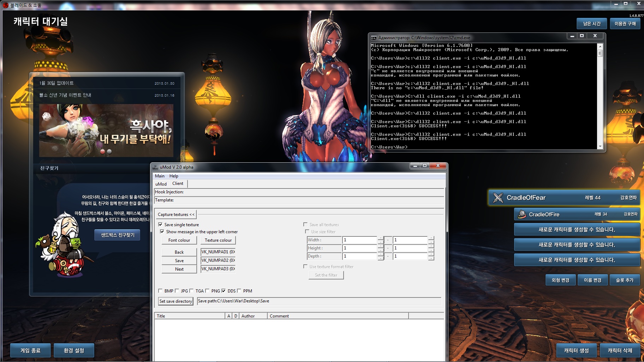Image resolution: width=644 pixels, height=362 pixels.
Task: Click the CradleOfFire character class icon
Action: pos(521,215)
